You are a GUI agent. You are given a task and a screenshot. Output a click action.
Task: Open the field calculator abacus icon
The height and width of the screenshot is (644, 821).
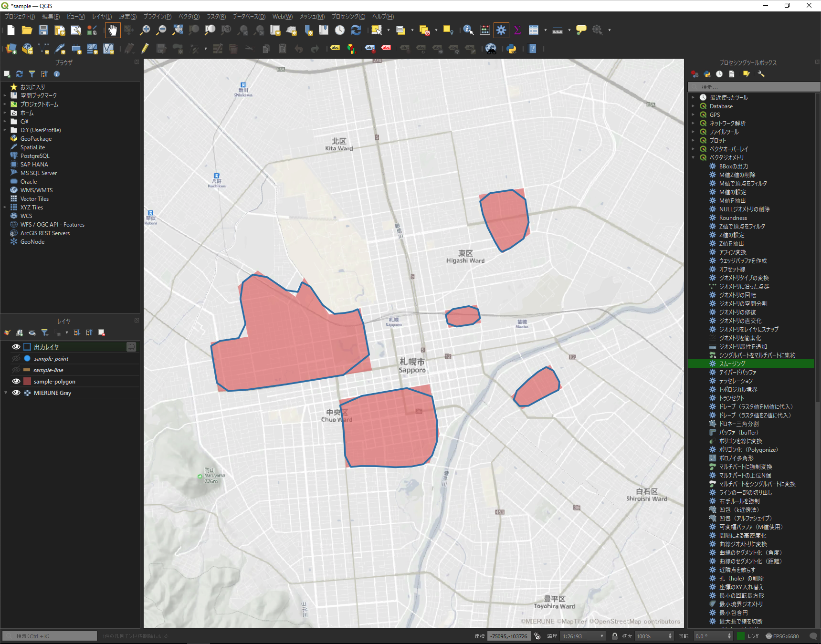pyautogui.click(x=485, y=31)
